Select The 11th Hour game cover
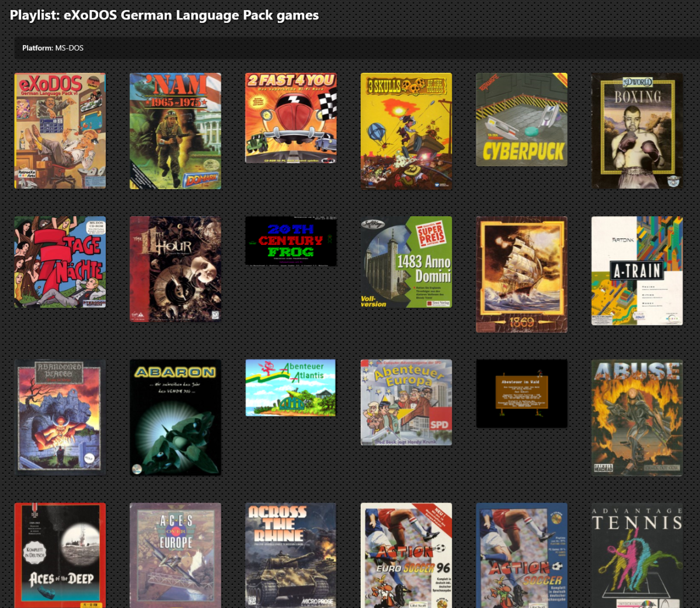This screenshot has width=700, height=608. coord(176,269)
